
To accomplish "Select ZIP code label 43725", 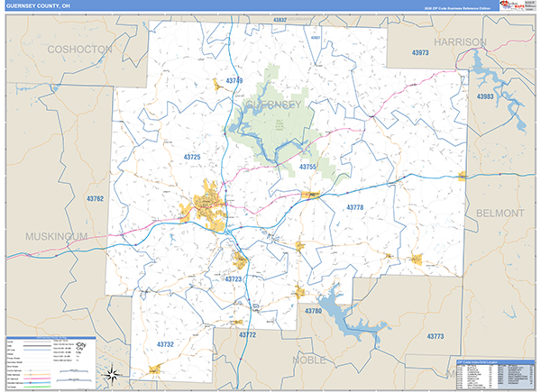I will pos(192,157).
